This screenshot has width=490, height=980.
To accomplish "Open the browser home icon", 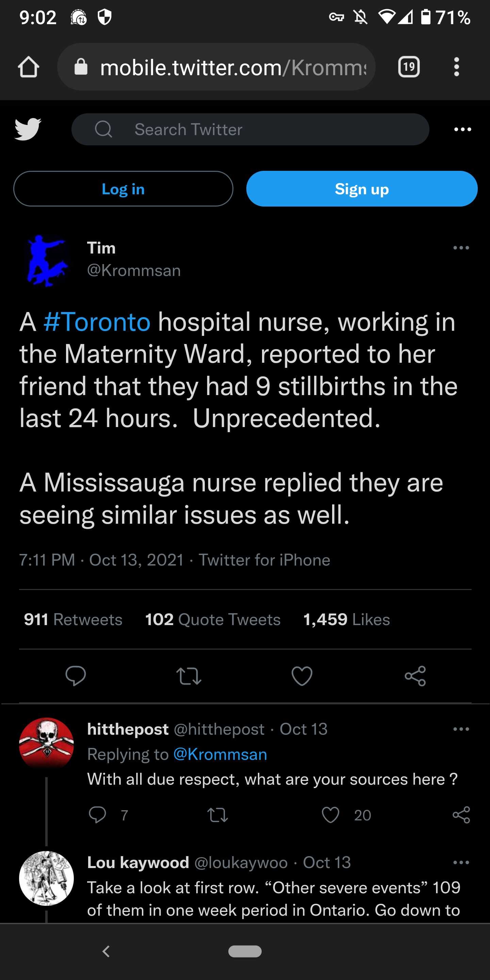I will click(x=29, y=67).
